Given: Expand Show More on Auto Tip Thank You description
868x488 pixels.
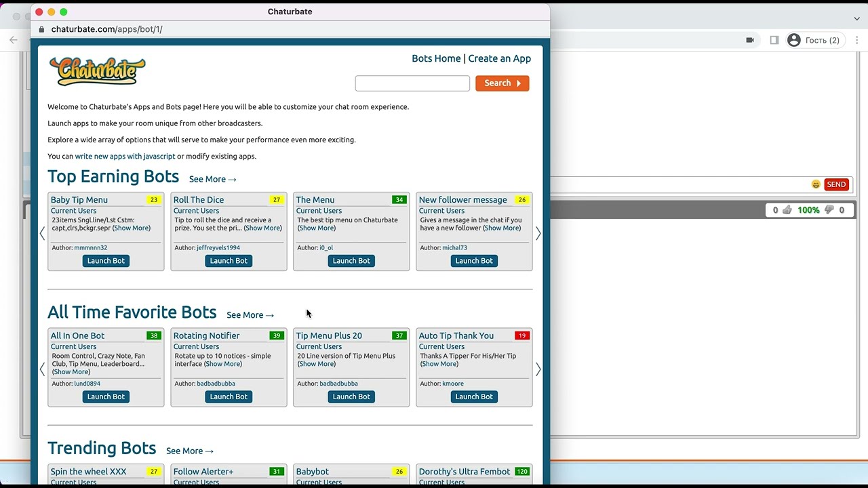Looking at the screenshot, I should pyautogui.click(x=439, y=363).
